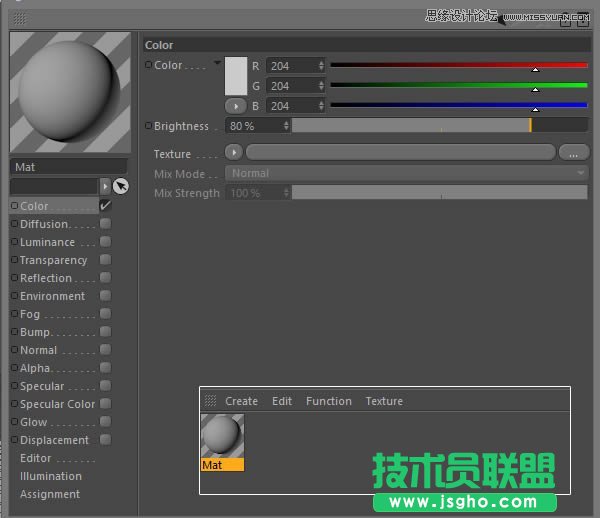The width and height of the screenshot is (600, 518).
Task: Open the Editor settings page
Action: pyautogui.click(x=35, y=458)
